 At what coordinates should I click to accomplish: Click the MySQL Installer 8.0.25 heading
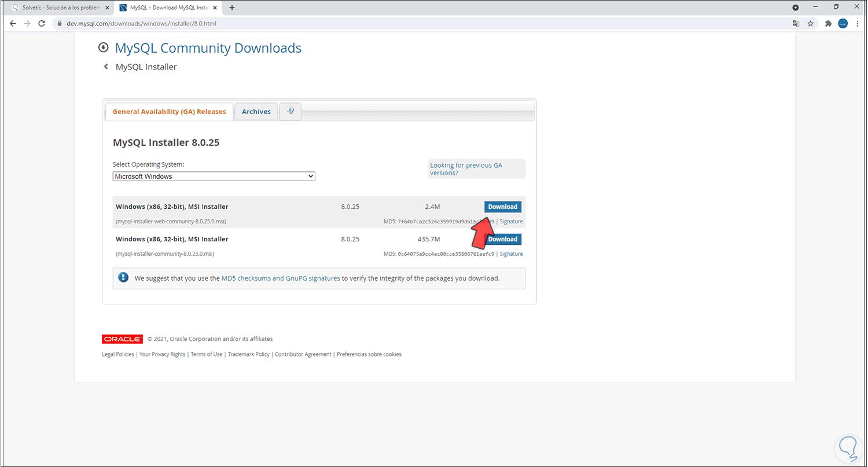pos(166,142)
